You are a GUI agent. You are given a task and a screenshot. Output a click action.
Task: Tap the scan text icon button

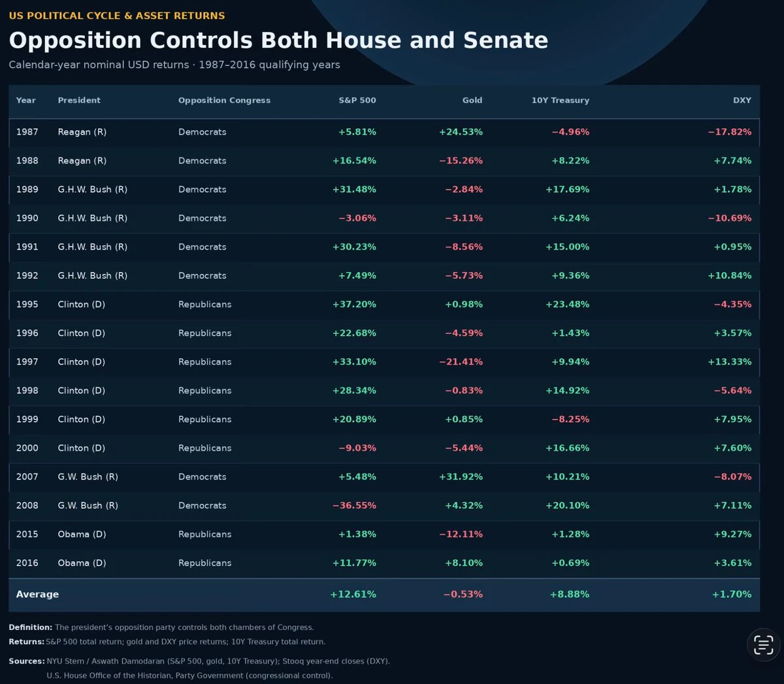pyautogui.click(x=763, y=644)
